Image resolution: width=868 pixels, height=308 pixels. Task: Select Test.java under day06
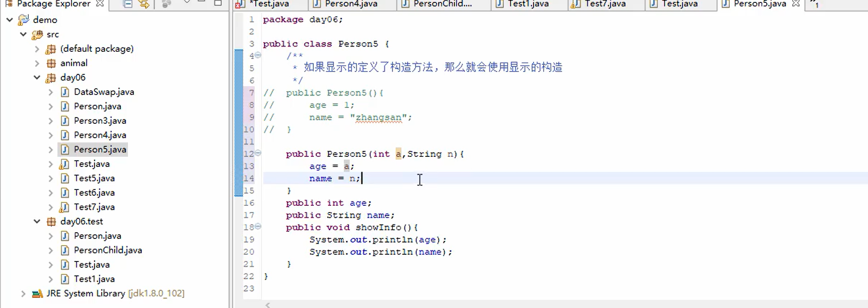92,164
